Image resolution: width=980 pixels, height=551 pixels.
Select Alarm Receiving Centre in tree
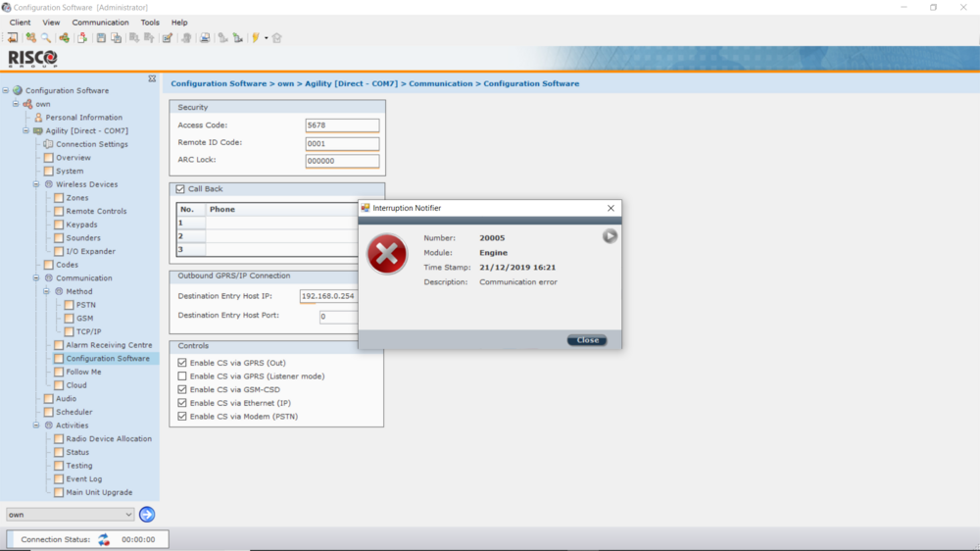click(x=109, y=345)
